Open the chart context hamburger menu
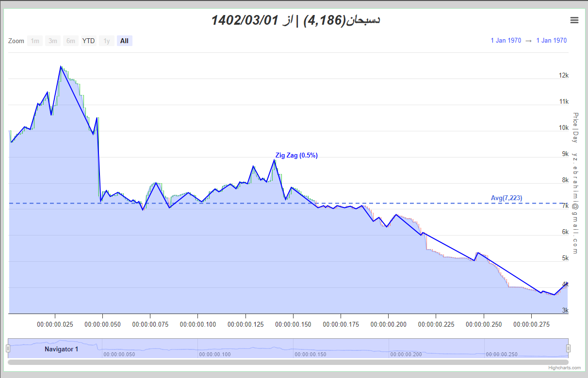The height and width of the screenshot is (378, 588). point(574,20)
